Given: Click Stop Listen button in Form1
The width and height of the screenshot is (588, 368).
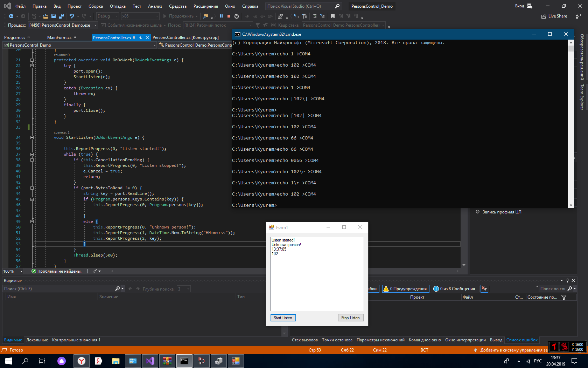Looking at the screenshot, I should [351, 318].
